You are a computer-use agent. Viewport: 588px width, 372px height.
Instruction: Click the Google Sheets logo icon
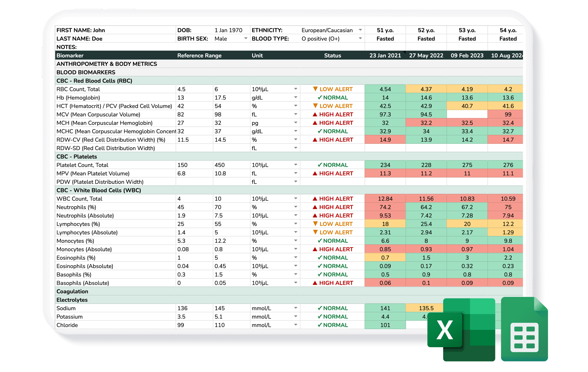(524, 329)
